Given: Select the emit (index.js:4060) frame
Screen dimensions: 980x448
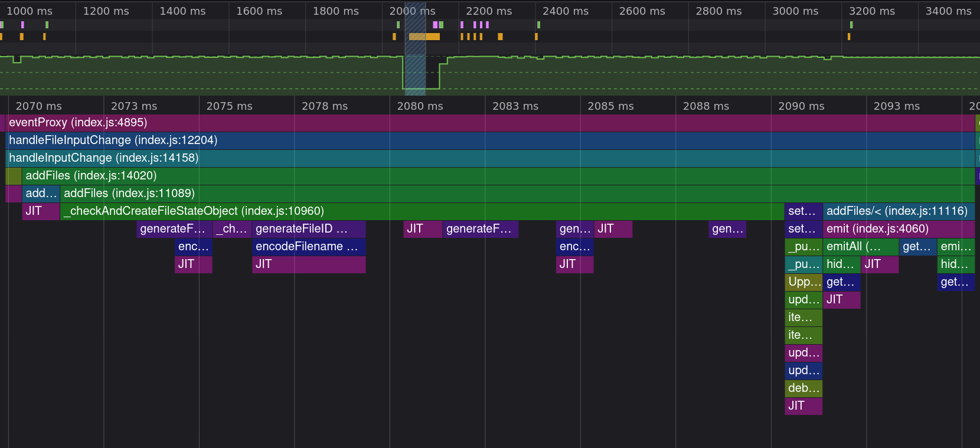Looking at the screenshot, I should 899,229.
